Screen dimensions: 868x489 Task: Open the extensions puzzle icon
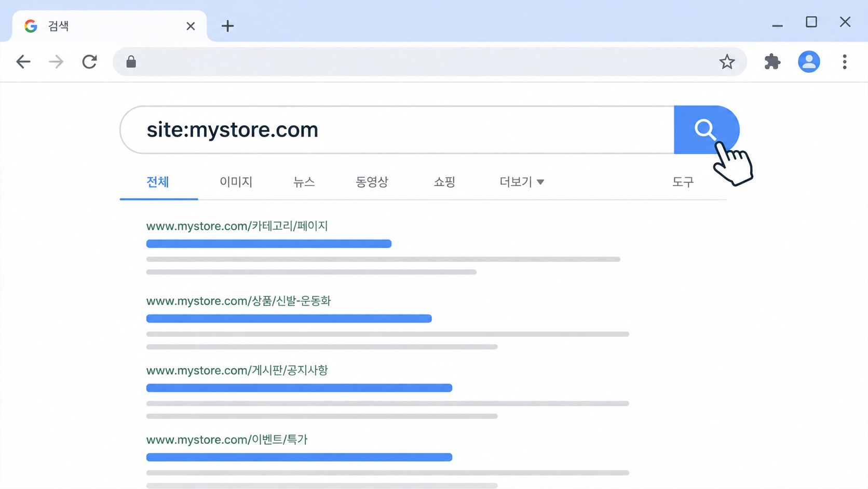(772, 62)
